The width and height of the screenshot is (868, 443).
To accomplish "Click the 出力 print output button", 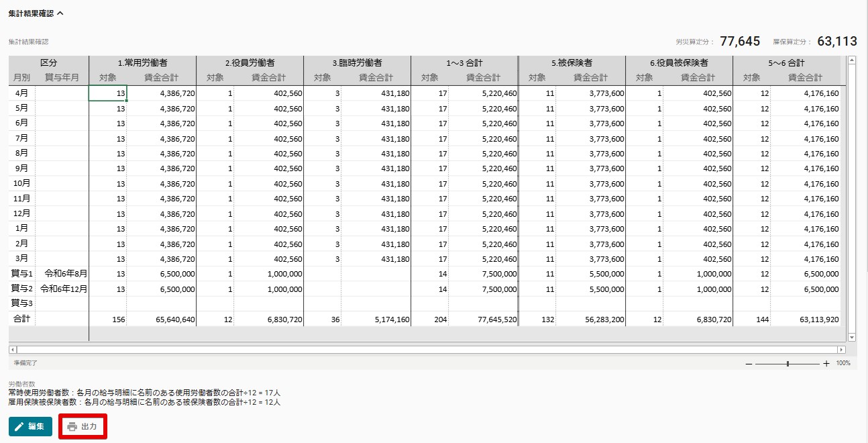I will coord(83,426).
